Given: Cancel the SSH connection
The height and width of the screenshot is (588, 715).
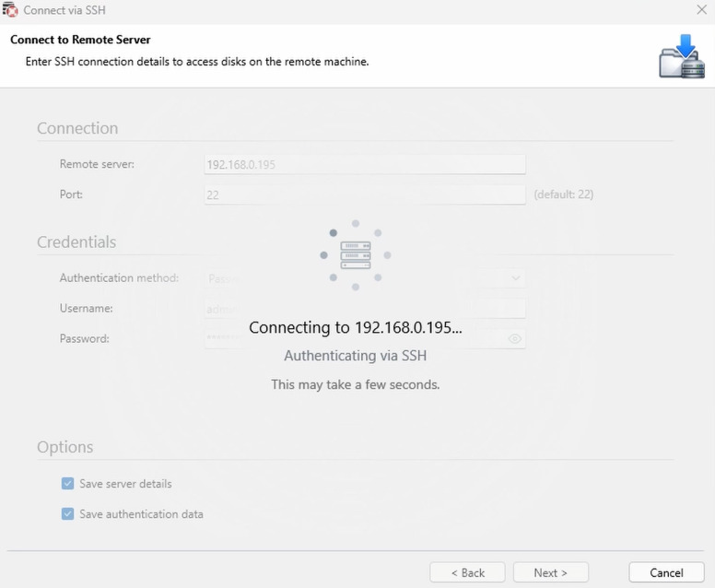Looking at the screenshot, I should tap(667, 572).
